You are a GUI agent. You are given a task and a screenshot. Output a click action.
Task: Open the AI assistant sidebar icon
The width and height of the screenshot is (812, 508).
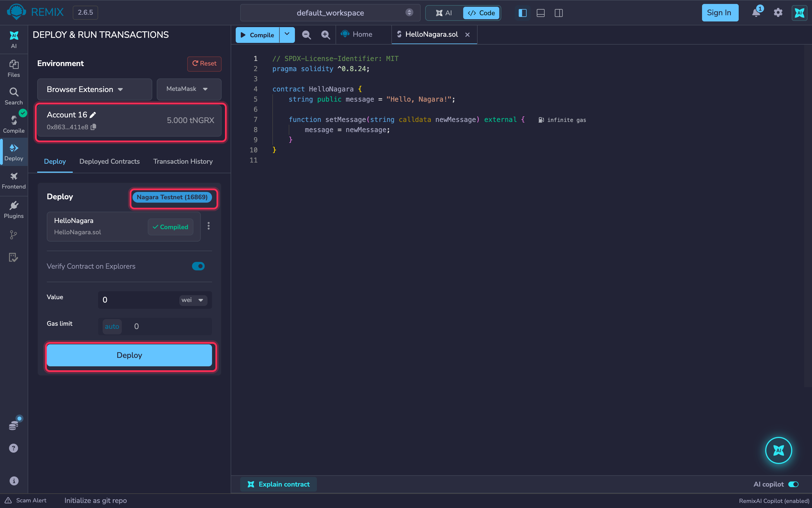(x=14, y=39)
